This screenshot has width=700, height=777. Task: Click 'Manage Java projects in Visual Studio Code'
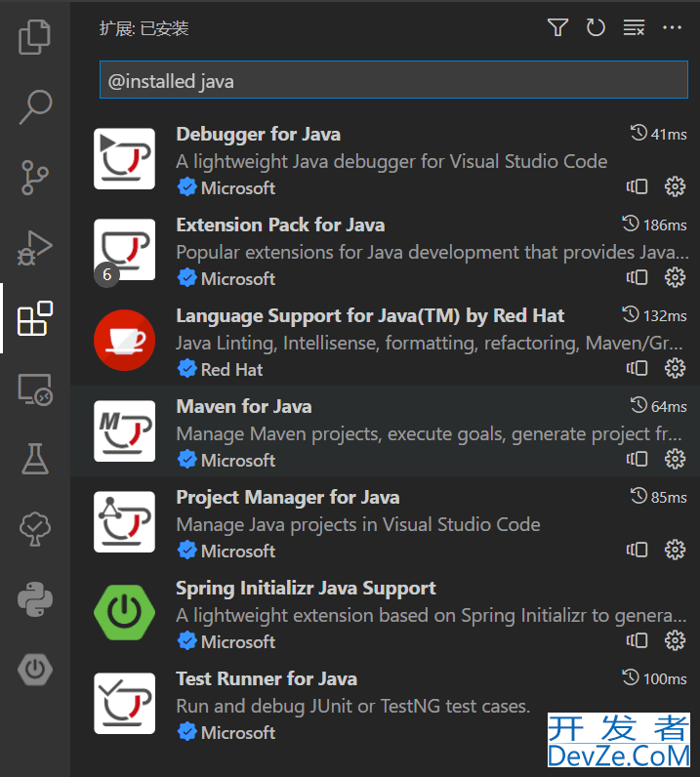coord(358,525)
